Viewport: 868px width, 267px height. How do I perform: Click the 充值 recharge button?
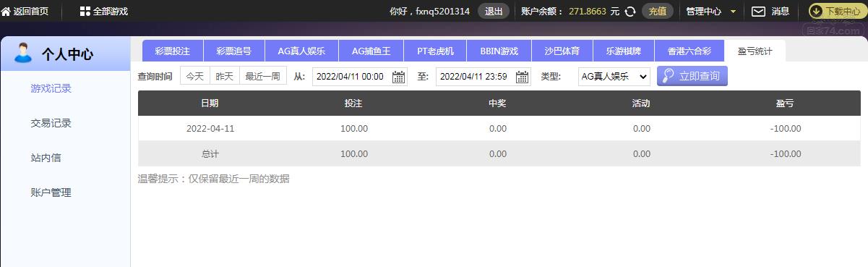[657, 11]
